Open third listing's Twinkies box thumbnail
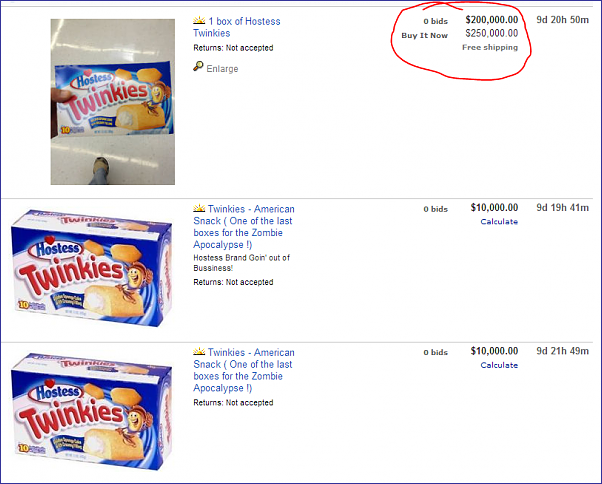This screenshot has height=484, width=602. click(x=91, y=411)
